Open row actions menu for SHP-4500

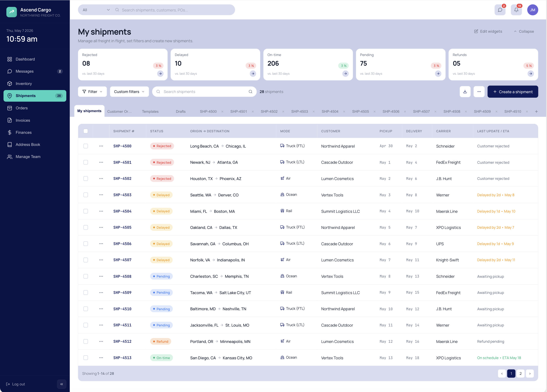(101, 146)
